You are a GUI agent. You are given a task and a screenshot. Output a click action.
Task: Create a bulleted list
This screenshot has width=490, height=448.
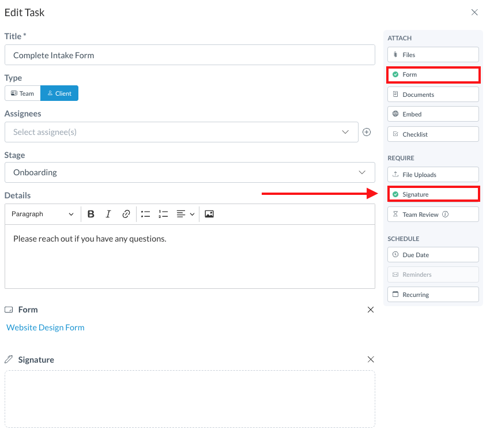point(145,214)
